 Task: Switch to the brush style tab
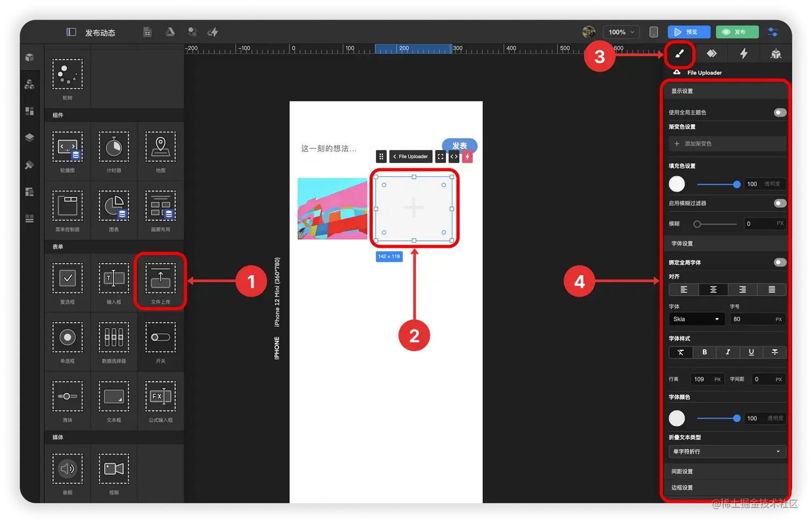click(x=679, y=53)
